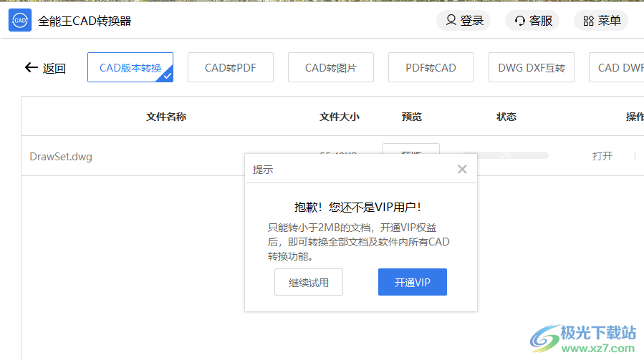Click the 全能王CAD转换器 title text
This screenshot has height=360, width=644.
[85, 21]
